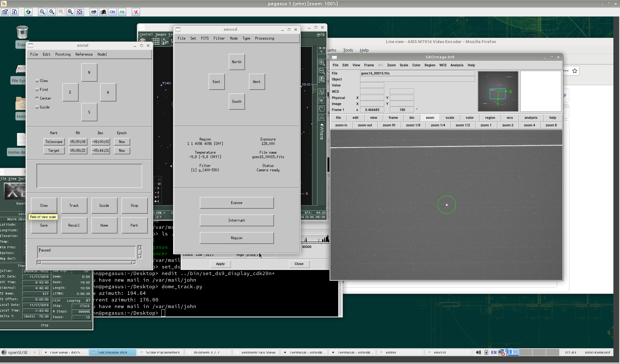Toggle the Alt key button
The image size is (620, 364).
(122, 12)
